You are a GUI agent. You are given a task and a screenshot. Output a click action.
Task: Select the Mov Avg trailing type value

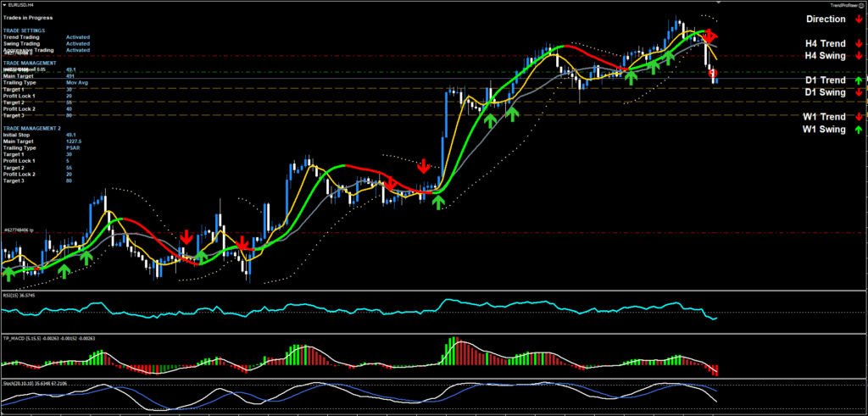[x=77, y=82]
